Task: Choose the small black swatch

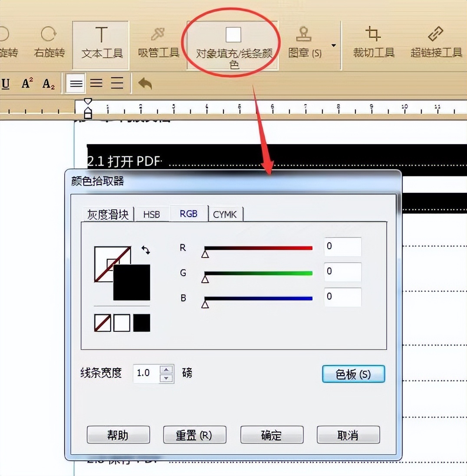Action: (x=141, y=323)
